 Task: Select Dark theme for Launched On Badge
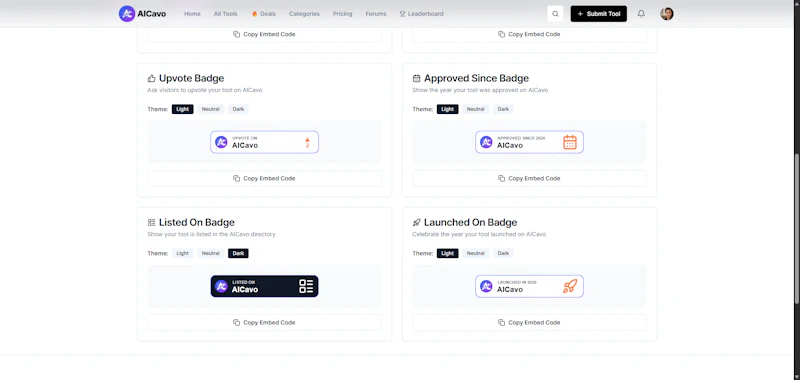coord(503,253)
